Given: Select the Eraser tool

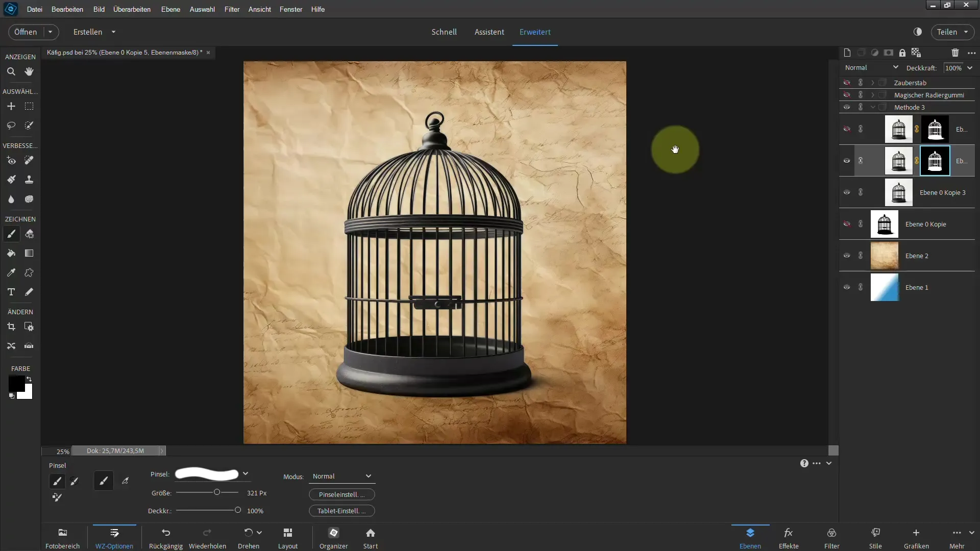Looking at the screenshot, I should coord(29,234).
